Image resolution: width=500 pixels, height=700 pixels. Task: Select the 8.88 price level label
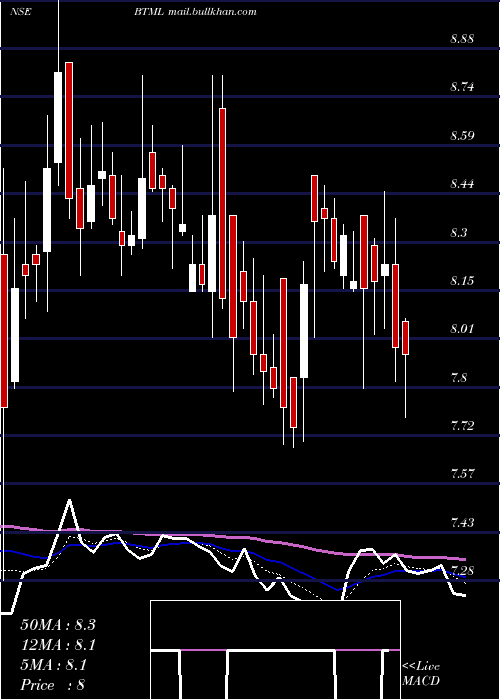click(462, 38)
